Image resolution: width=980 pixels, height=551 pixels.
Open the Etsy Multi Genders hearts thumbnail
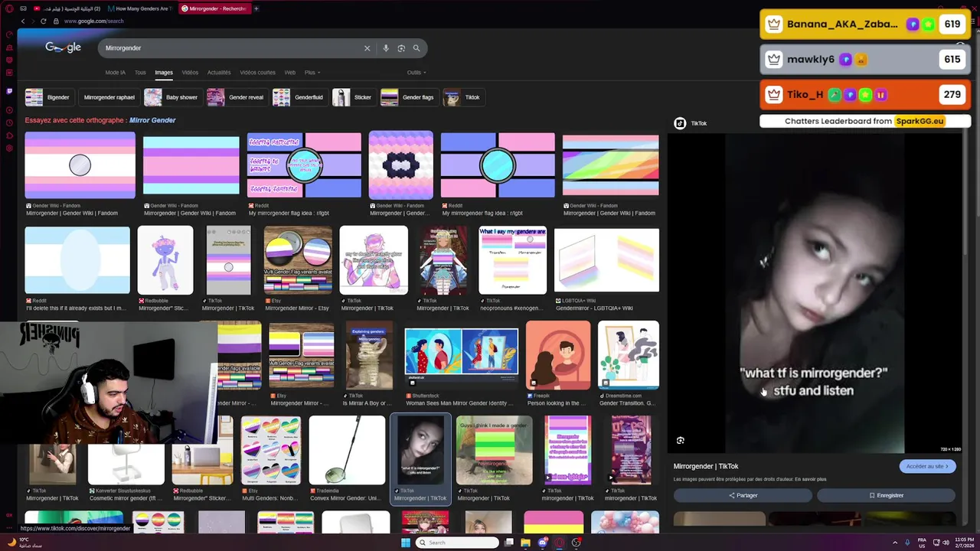[271, 450]
